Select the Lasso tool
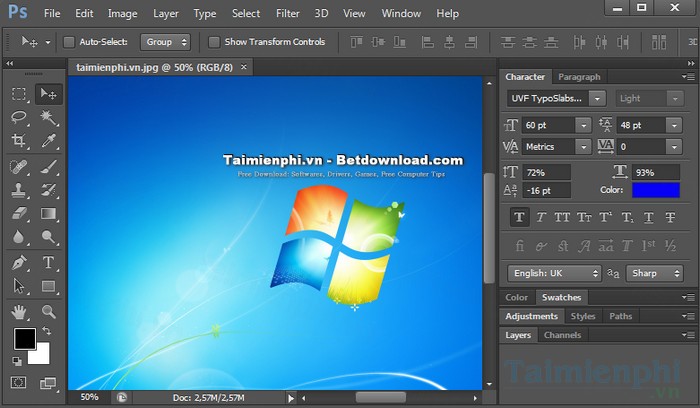 click(x=19, y=118)
